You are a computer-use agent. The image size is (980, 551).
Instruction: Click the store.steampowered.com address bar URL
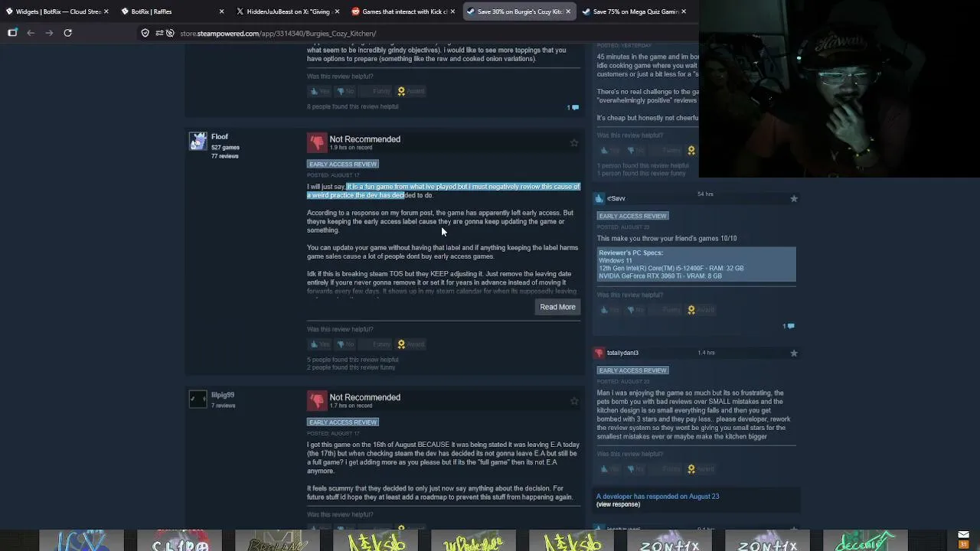pos(278,34)
